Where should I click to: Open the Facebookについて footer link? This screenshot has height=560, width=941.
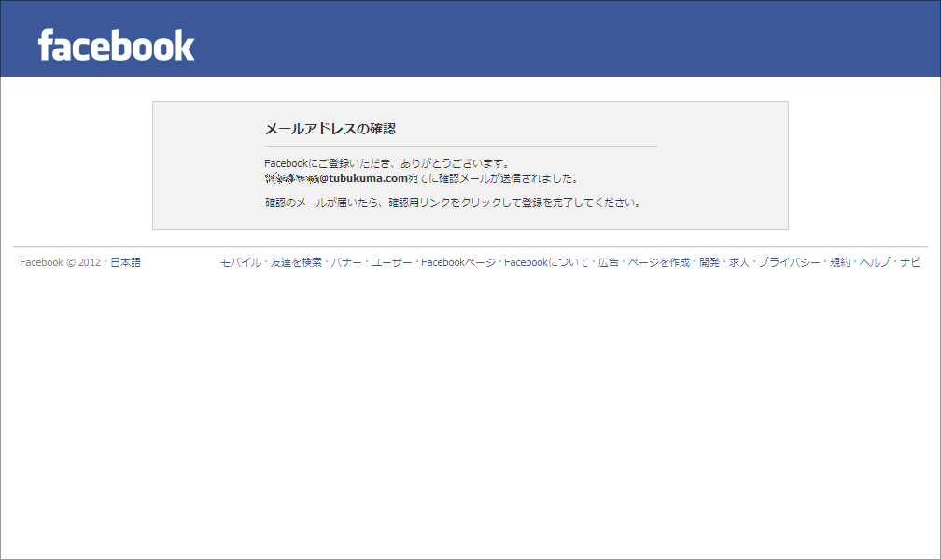click(x=546, y=262)
